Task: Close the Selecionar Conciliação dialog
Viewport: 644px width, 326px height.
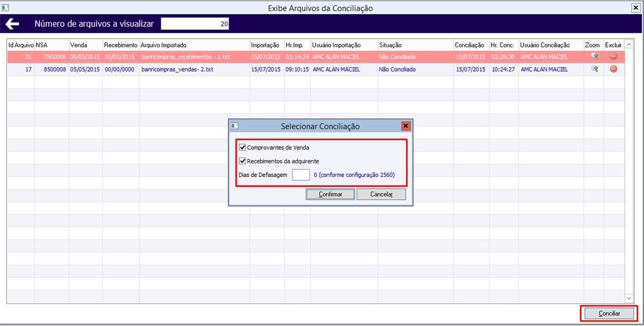Action: point(406,126)
